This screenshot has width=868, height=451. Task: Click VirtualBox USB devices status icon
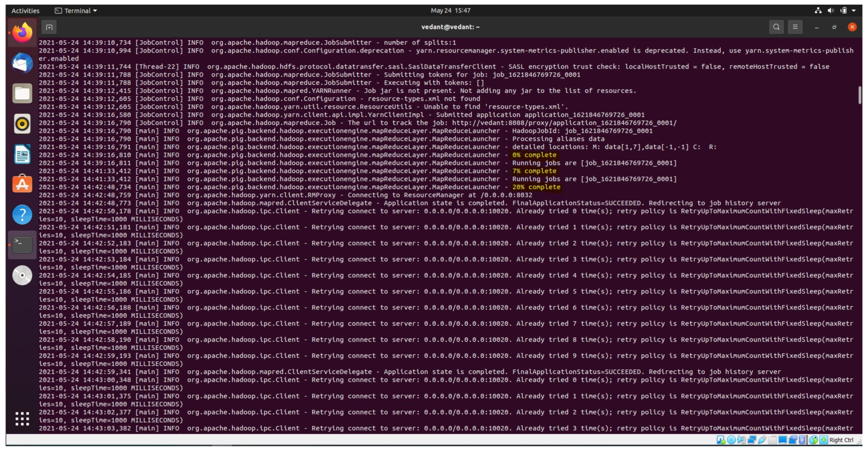point(762,440)
